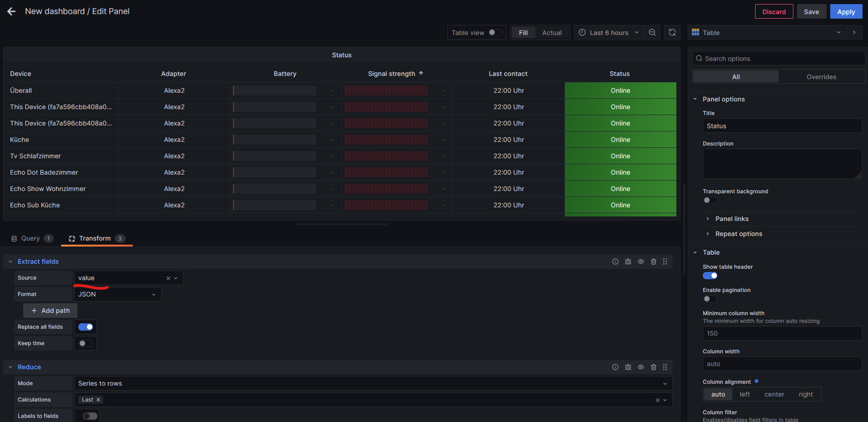Set column alignment to auto
Screen dimensions: 868x422
(718, 394)
